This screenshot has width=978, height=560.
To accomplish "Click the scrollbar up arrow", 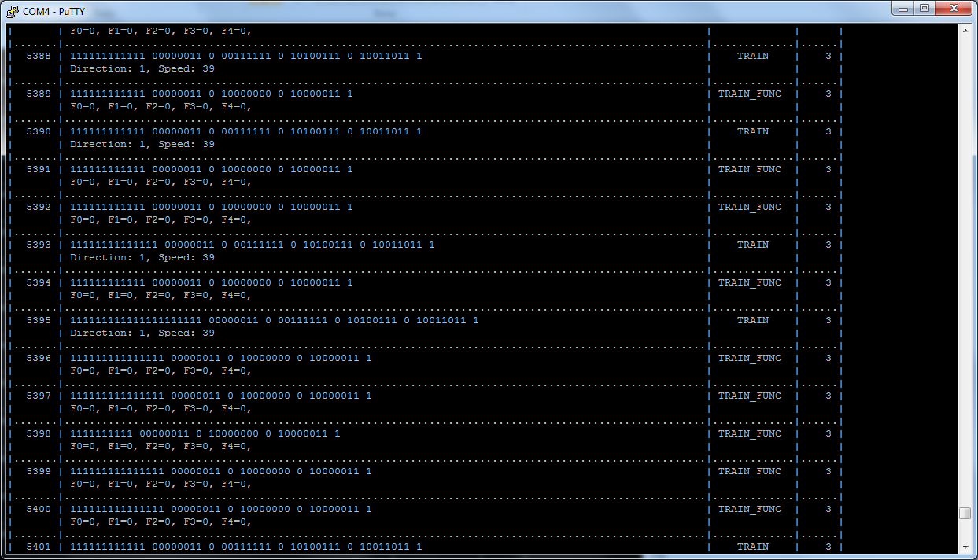I will pyautogui.click(x=965, y=31).
